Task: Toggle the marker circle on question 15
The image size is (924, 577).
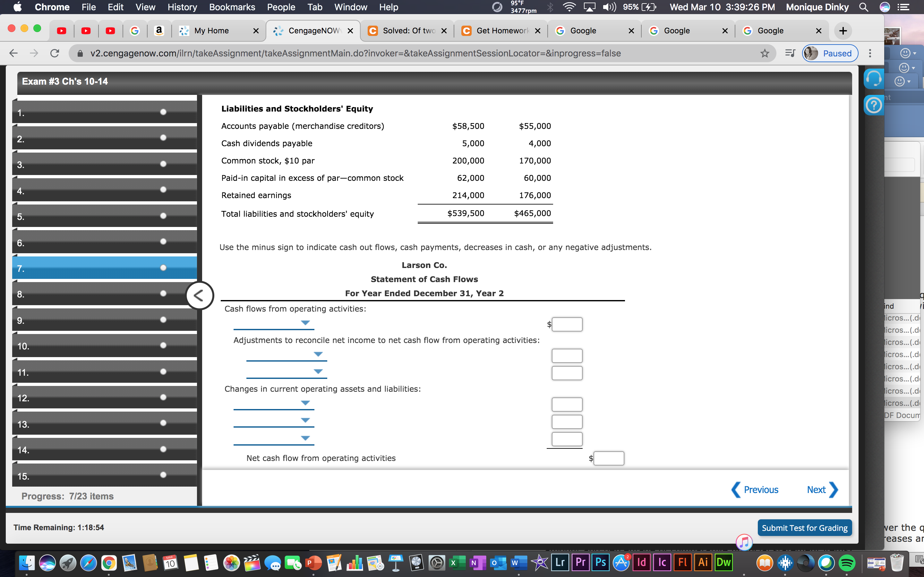Action: point(163,475)
